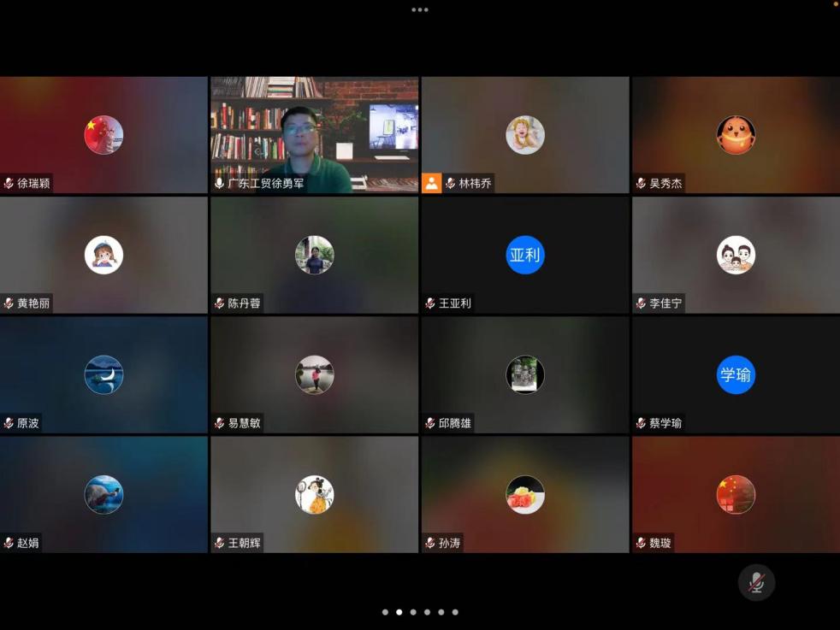This screenshot has height=630, width=840.
Task: Click the muted mic icon next to 魏璇
Action: [641, 543]
